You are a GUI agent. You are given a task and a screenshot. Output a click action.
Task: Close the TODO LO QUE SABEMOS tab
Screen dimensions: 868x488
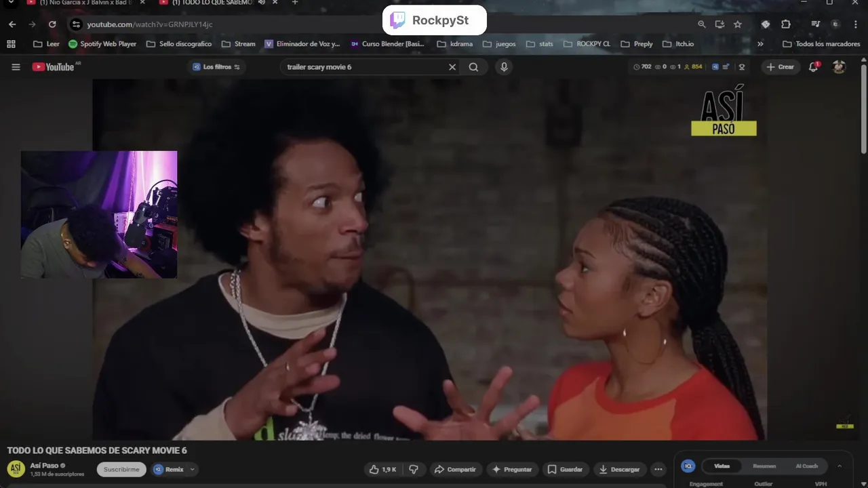(275, 3)
